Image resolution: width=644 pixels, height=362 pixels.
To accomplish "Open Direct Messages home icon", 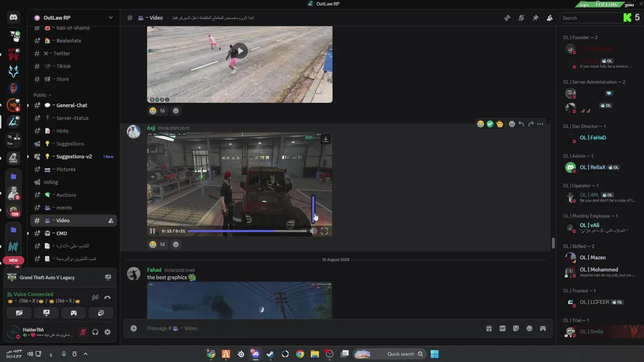I will point(14,18).
